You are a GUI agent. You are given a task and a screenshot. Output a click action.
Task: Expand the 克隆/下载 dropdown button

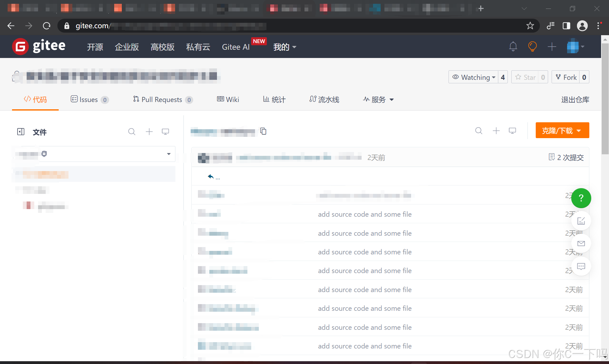(x=562, y=131)
